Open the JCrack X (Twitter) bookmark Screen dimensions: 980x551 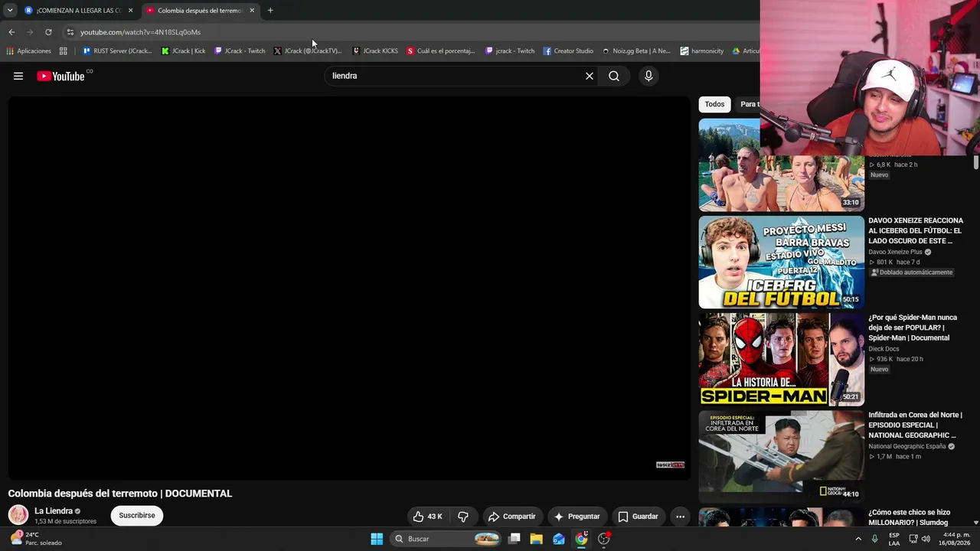click(x=308, y=51)
